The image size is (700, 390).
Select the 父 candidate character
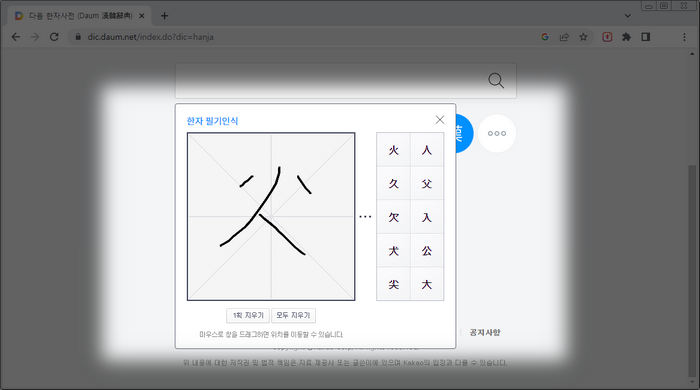coord(427,183)
